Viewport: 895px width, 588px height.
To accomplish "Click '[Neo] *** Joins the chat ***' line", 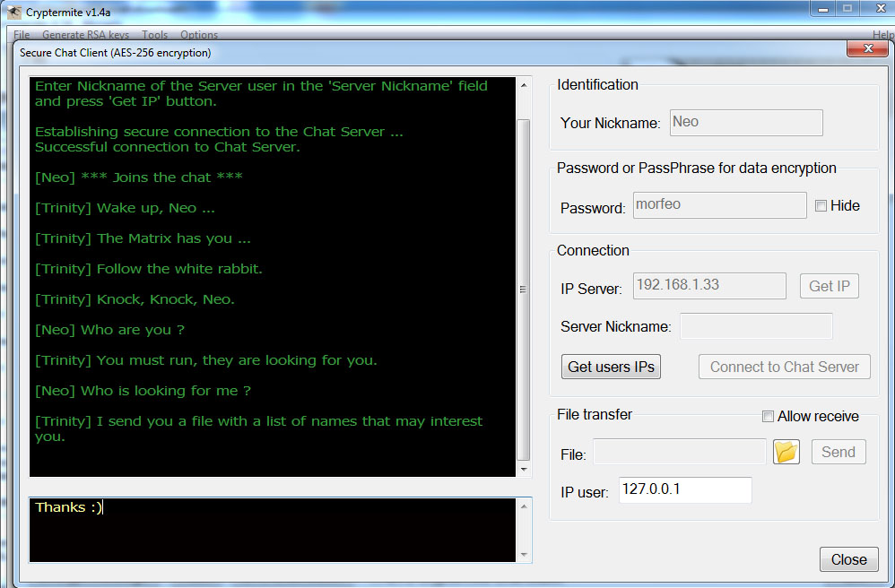I will (139, 177).
